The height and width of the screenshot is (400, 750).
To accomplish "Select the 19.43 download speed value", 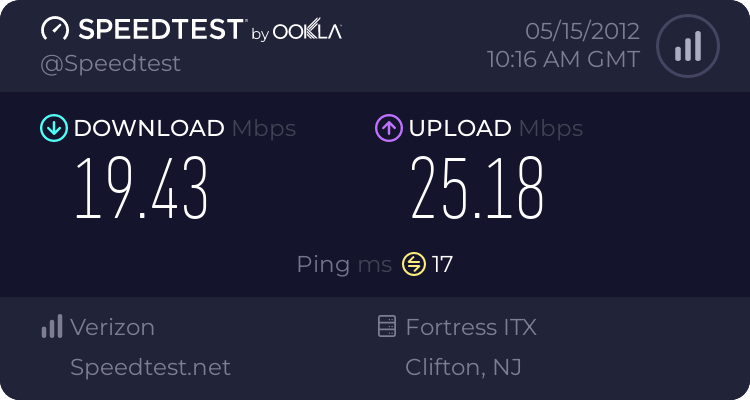I will (x=141, y=188).
